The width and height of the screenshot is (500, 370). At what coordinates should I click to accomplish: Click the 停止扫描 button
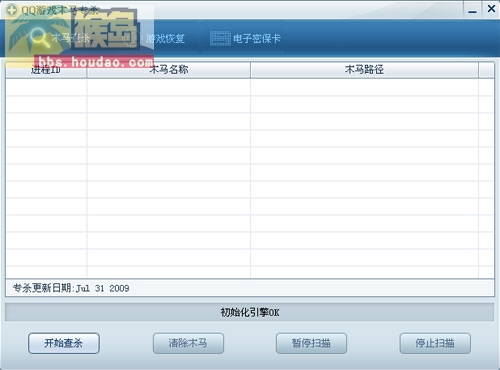coord(435,343)
